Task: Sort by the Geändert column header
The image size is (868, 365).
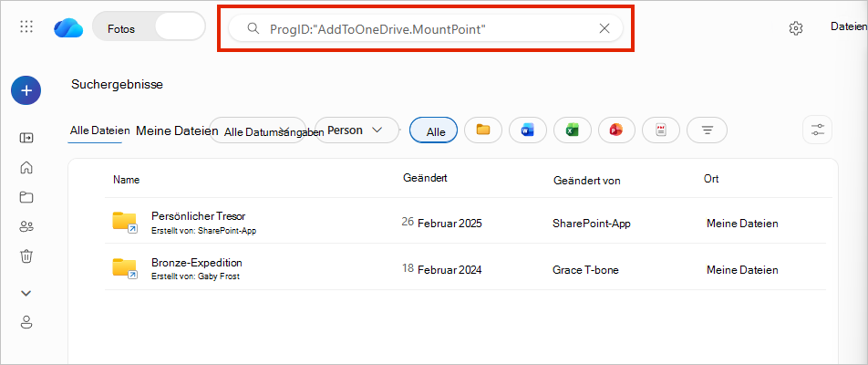Action: tap(425, 178)
